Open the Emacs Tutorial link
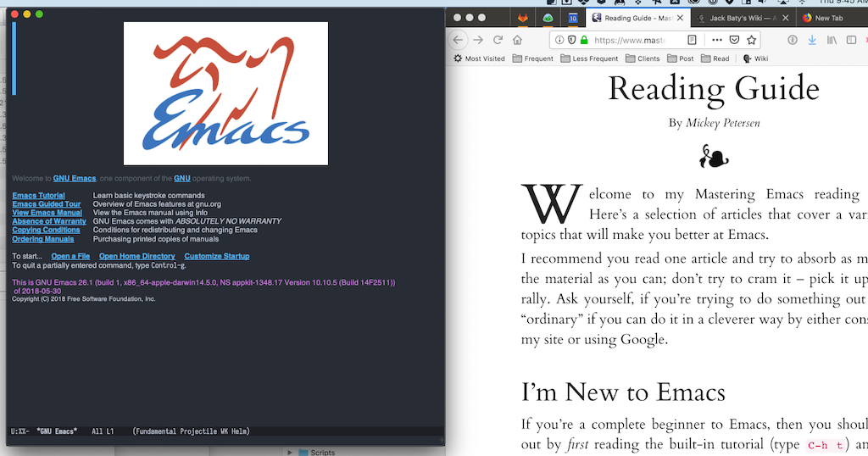Screen dimensions: 868x456 (x=39, y=195)
